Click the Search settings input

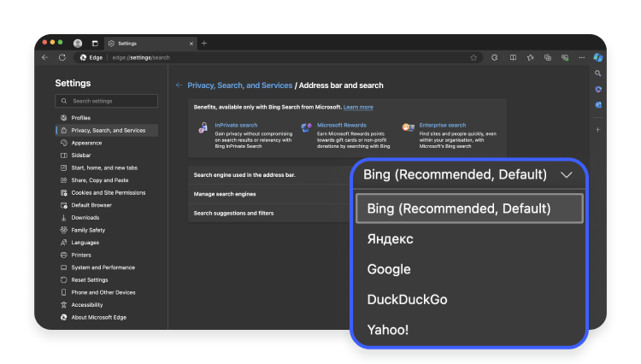tap(106, 101)
